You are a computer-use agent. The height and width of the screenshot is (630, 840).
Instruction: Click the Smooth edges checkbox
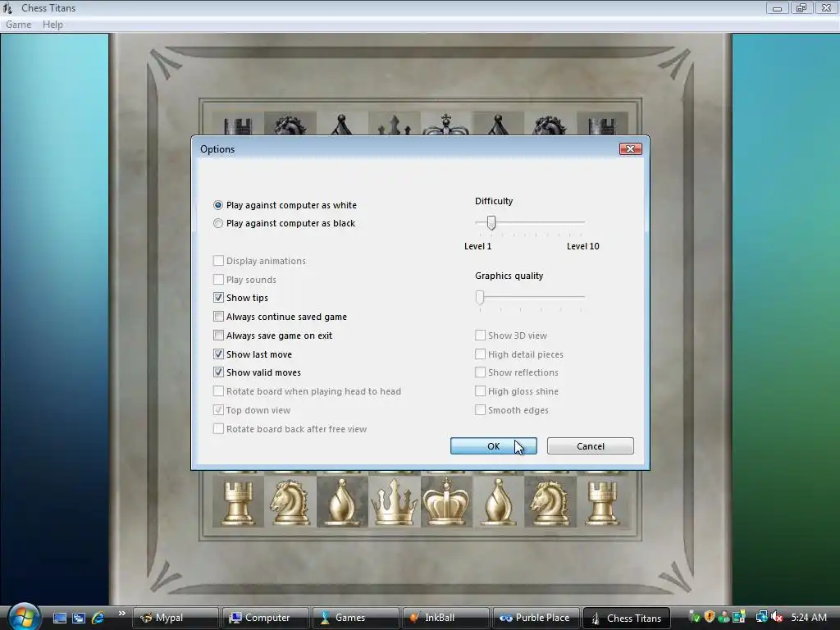(480, 410)
